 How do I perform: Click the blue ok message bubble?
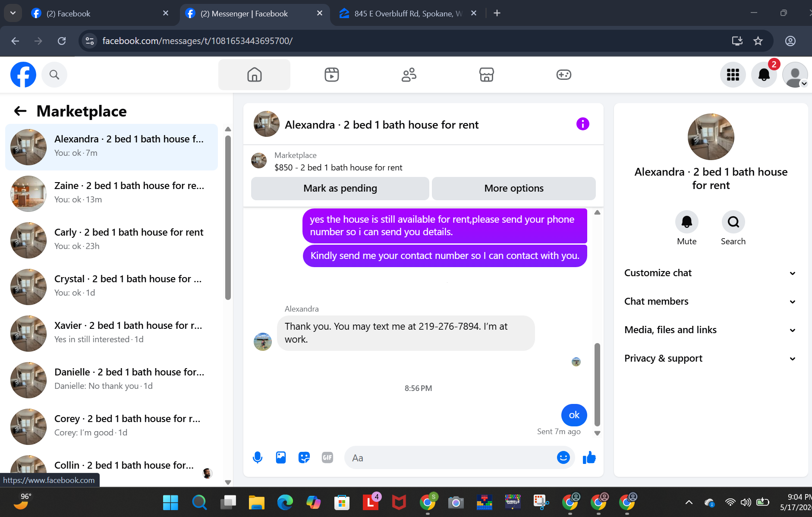574,415
